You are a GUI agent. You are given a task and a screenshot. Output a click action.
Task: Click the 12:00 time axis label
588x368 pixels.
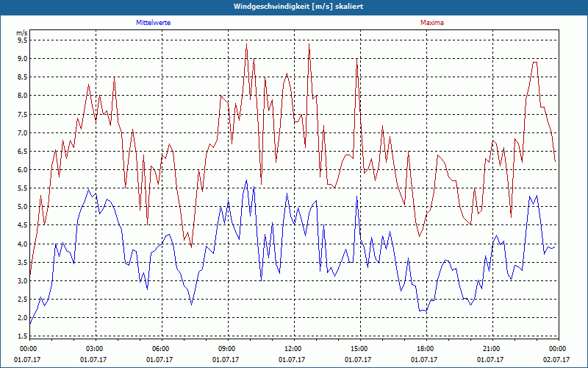tap(292, 349)
